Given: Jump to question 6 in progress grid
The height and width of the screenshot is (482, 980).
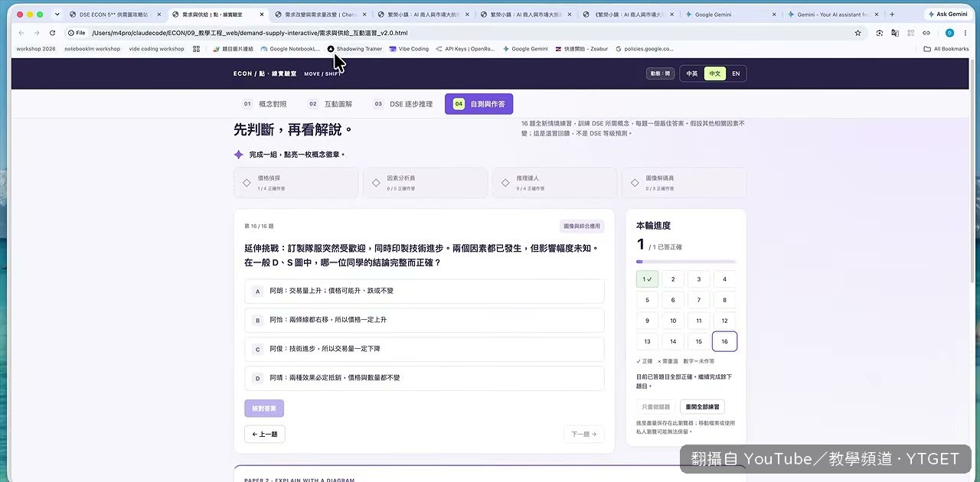Looking at the screenshot, I should pyautogui.click(x=673, y=300).
